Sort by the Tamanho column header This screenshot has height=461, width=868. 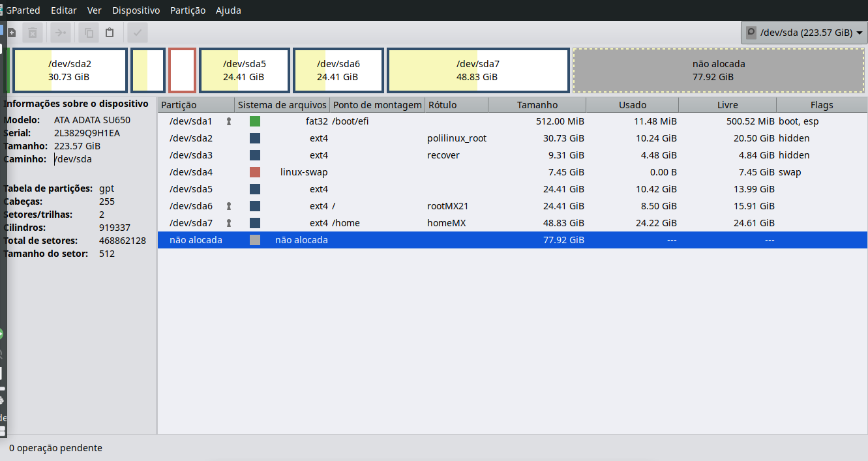point(537,105)
